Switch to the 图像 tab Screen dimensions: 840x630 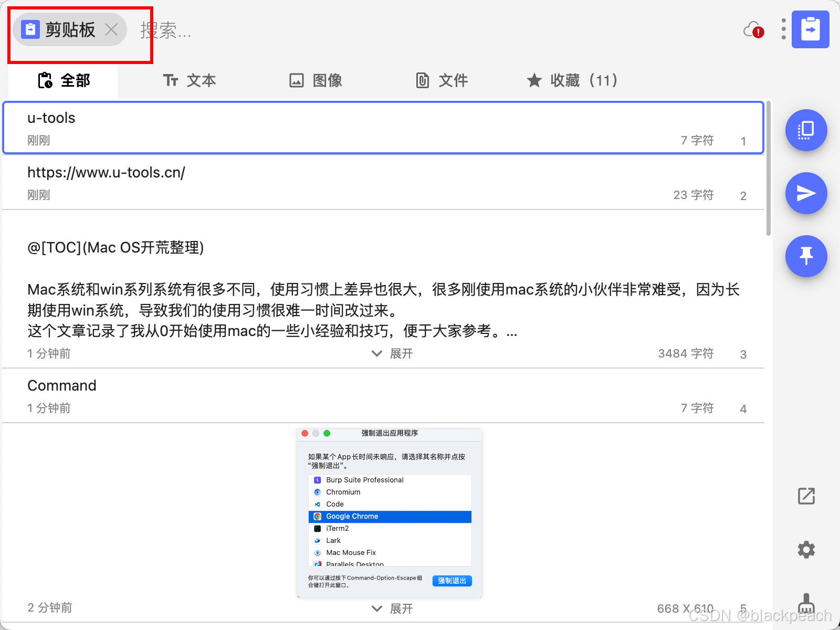click(316, 80)
